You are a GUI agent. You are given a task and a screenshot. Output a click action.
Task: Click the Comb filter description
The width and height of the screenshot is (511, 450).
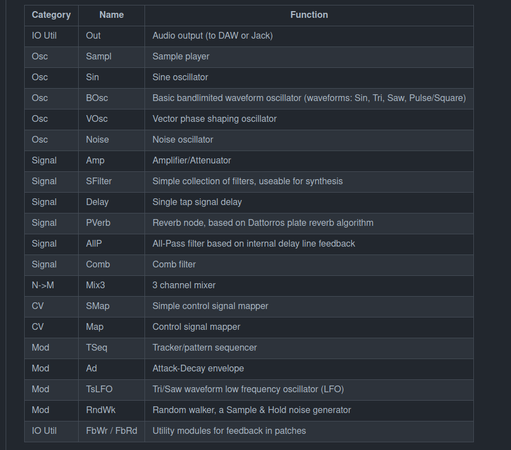coord(174,264)
